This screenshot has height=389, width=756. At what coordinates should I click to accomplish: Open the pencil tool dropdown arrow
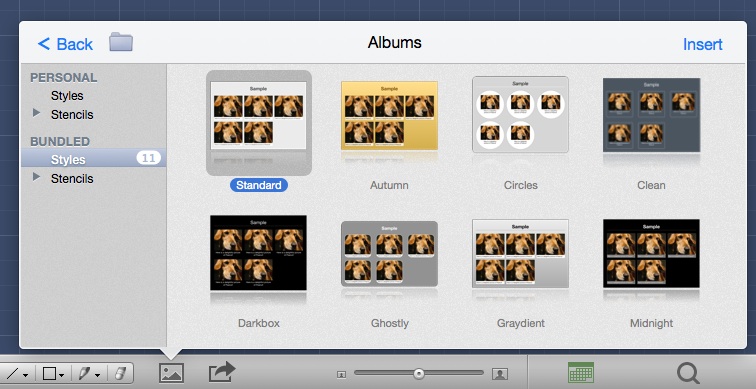[98, 375]
